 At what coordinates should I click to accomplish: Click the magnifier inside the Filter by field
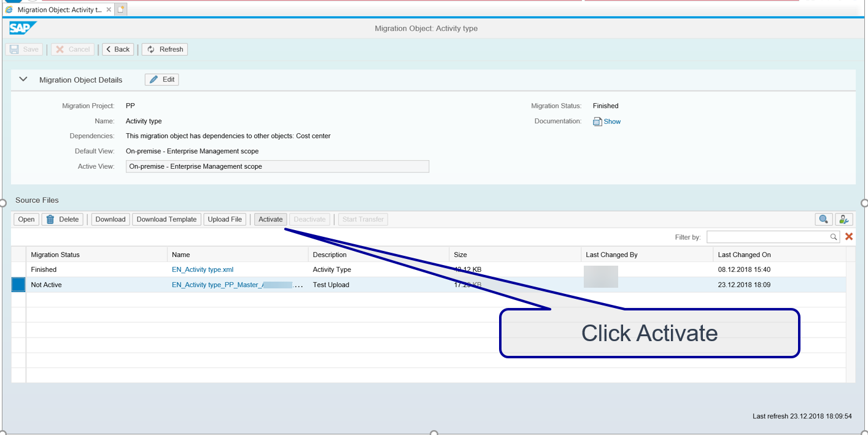(834, 237)
